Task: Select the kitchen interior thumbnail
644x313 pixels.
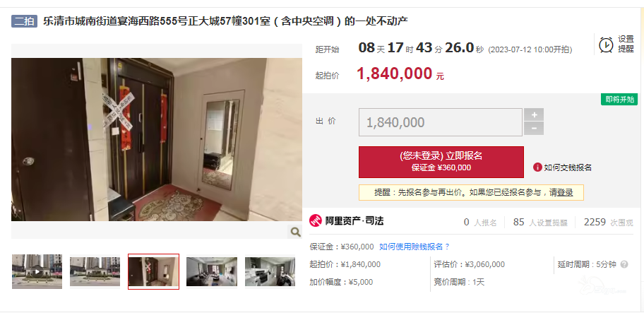Action: pos(270,271)
